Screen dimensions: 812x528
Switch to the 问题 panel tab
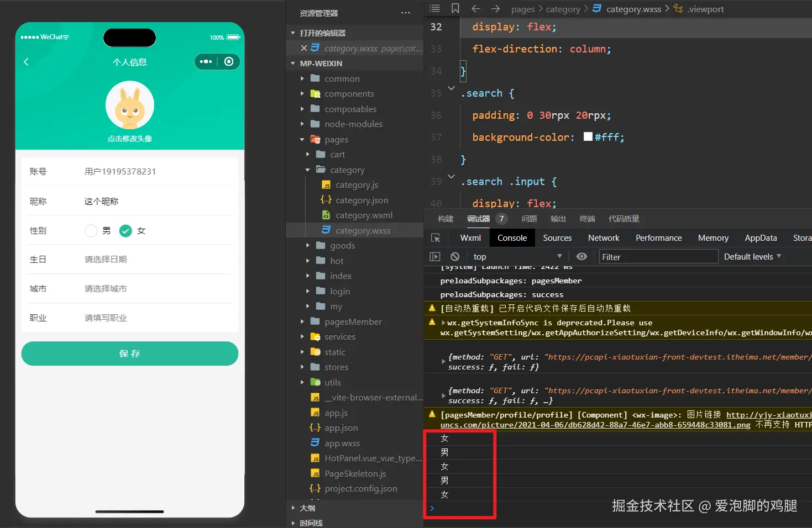[x=529, y=219]
